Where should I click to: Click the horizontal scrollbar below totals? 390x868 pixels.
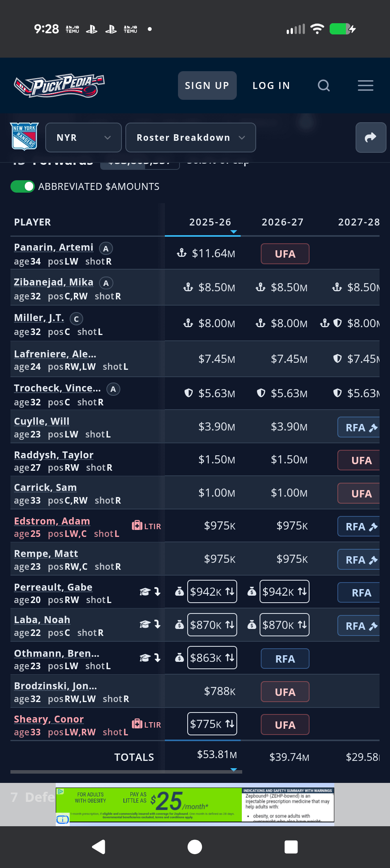point(126,772)
